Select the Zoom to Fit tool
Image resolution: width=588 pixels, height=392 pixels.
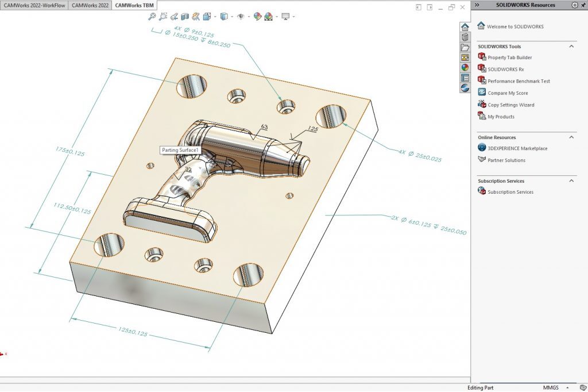[152, 17]
